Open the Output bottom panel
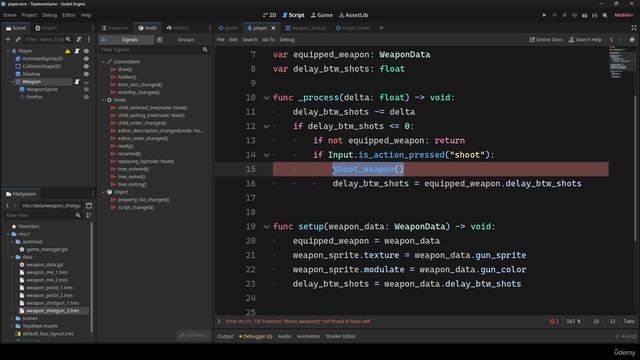This screenshot has width=640, height=360. 225,336
